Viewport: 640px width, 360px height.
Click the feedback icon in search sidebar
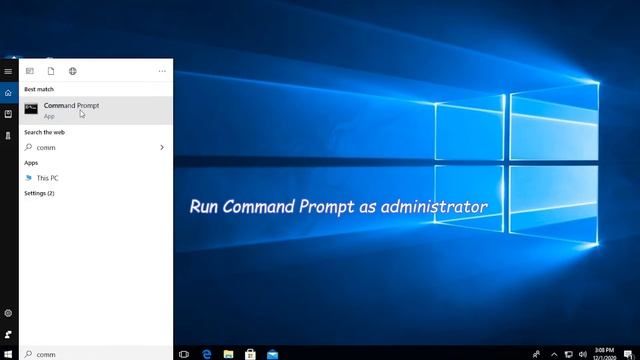(x=8, y=334)
